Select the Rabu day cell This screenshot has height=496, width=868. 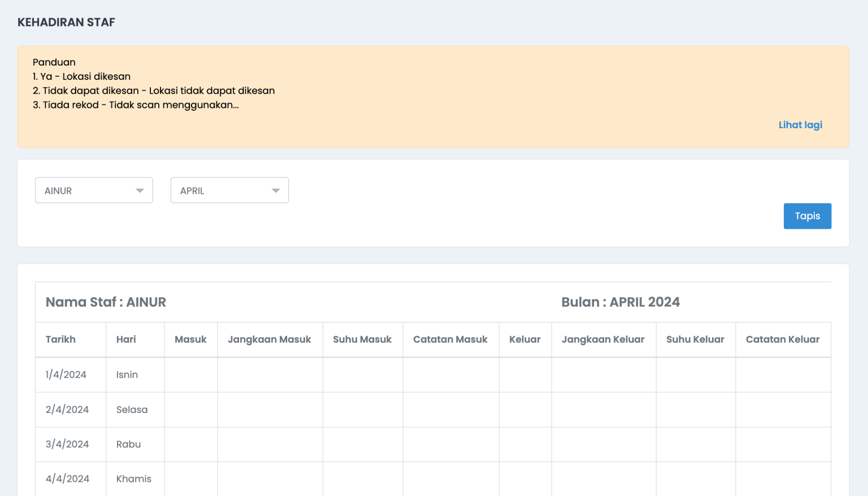pyautogui.click(x=129, y=444)
